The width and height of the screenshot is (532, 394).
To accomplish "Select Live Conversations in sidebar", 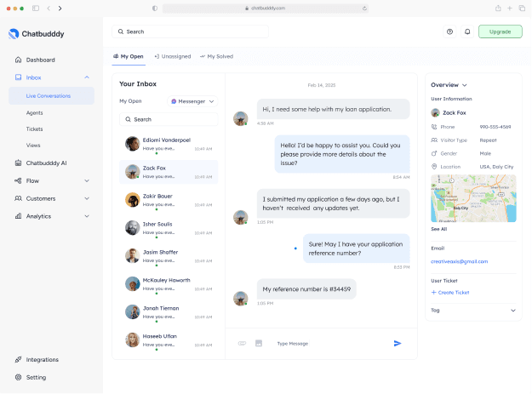I will 52,96.
